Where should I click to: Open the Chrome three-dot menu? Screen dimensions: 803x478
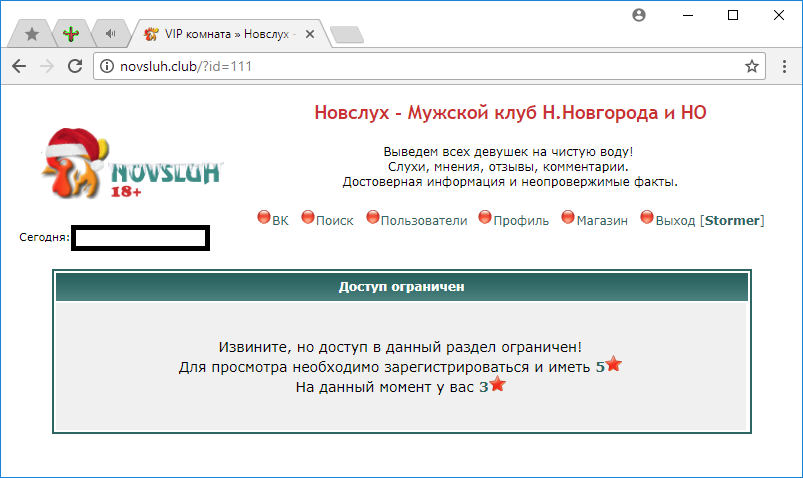(782, 66)
